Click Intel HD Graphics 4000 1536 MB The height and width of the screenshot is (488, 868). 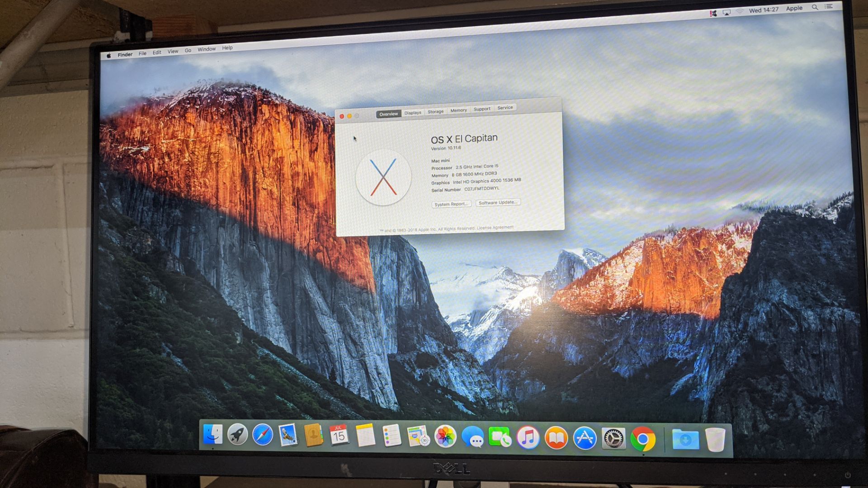click(487, 181)
